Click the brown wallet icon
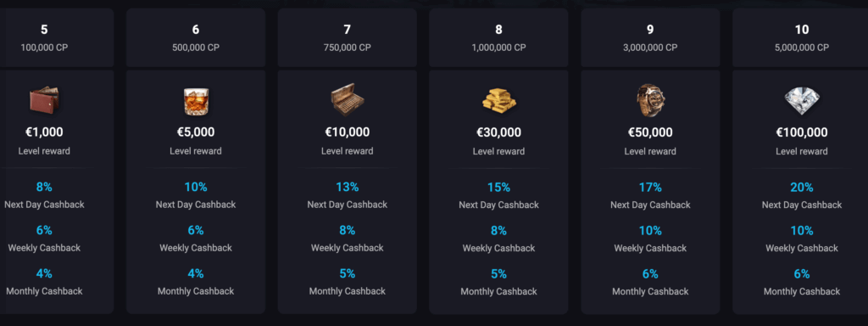Image resolution: width=868 pixels, height=326 pixels. click(x=44, y=101)
